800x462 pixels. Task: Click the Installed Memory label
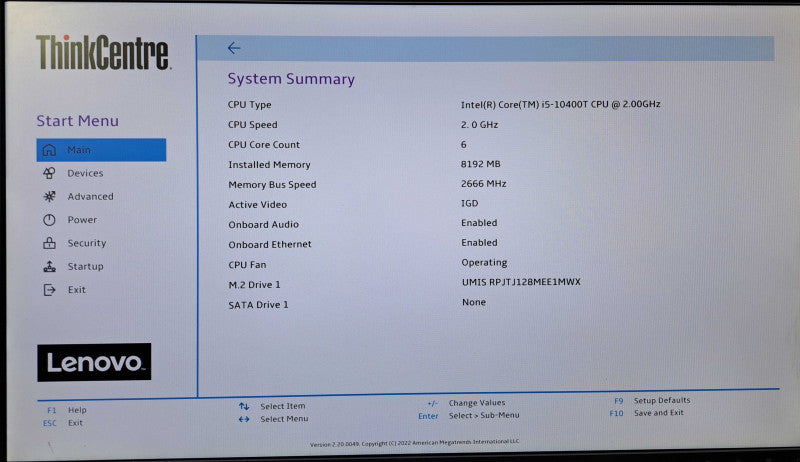point(269,165)
